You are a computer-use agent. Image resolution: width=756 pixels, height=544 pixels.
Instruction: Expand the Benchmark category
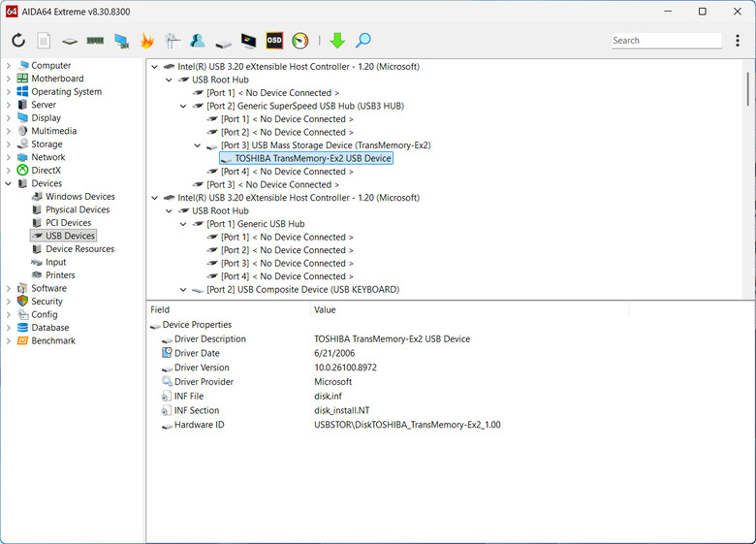pos(8,340)
